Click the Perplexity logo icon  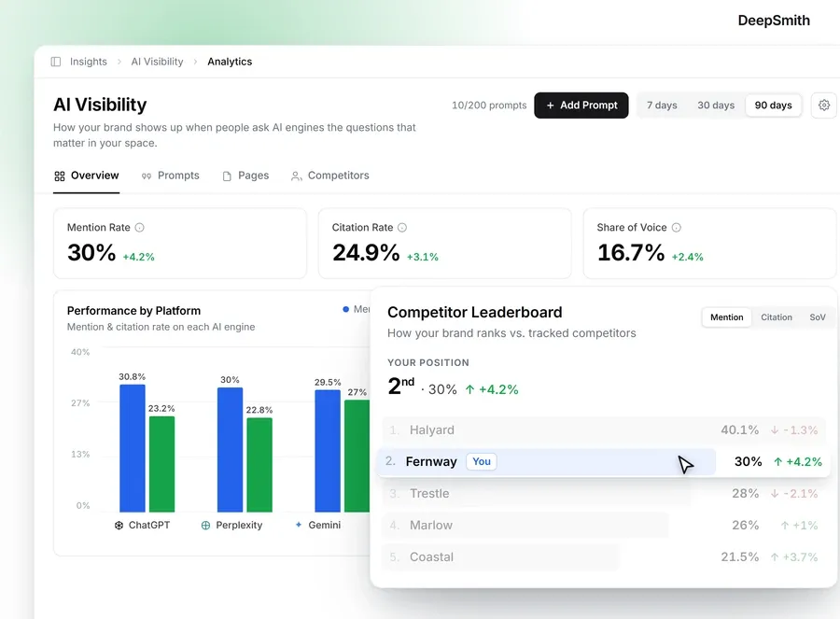205,526
